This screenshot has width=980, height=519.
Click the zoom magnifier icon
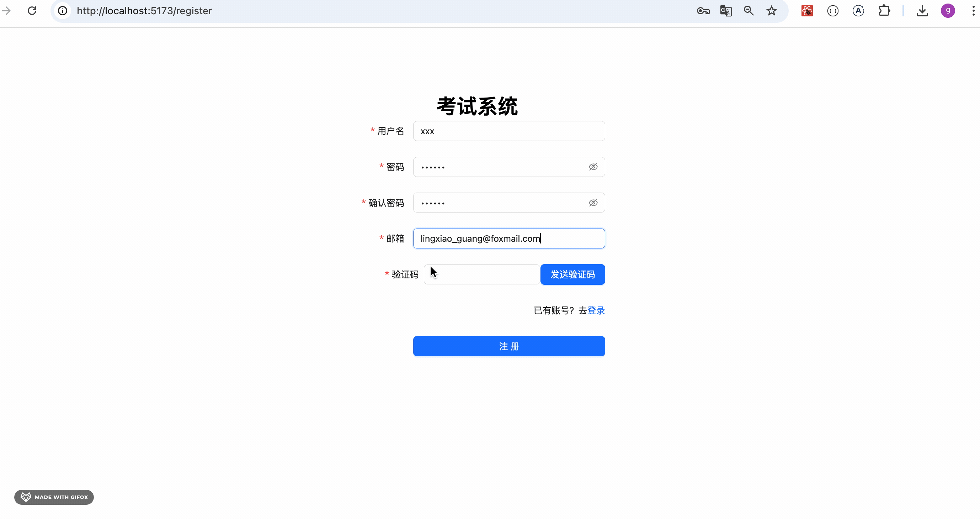pos(749,11)
